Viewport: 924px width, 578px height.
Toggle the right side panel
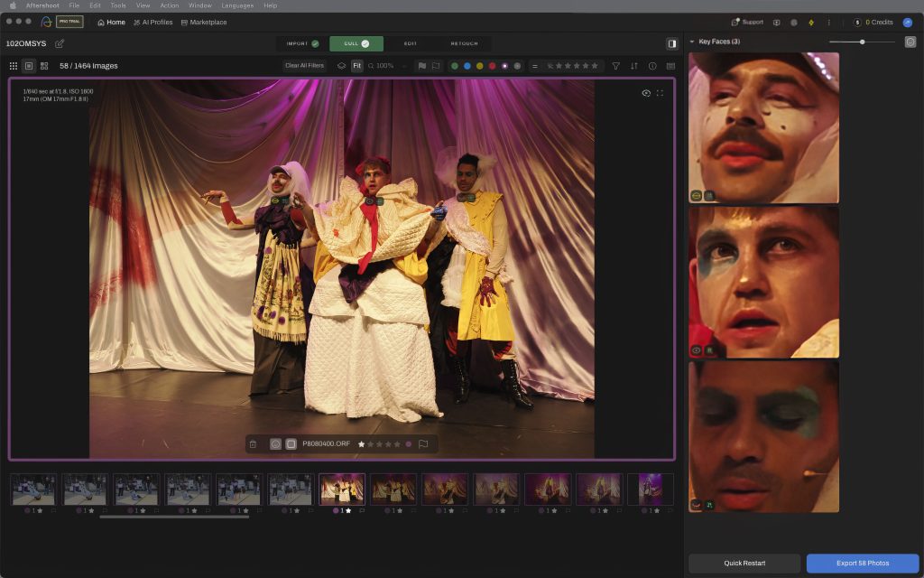coord(671,43)
